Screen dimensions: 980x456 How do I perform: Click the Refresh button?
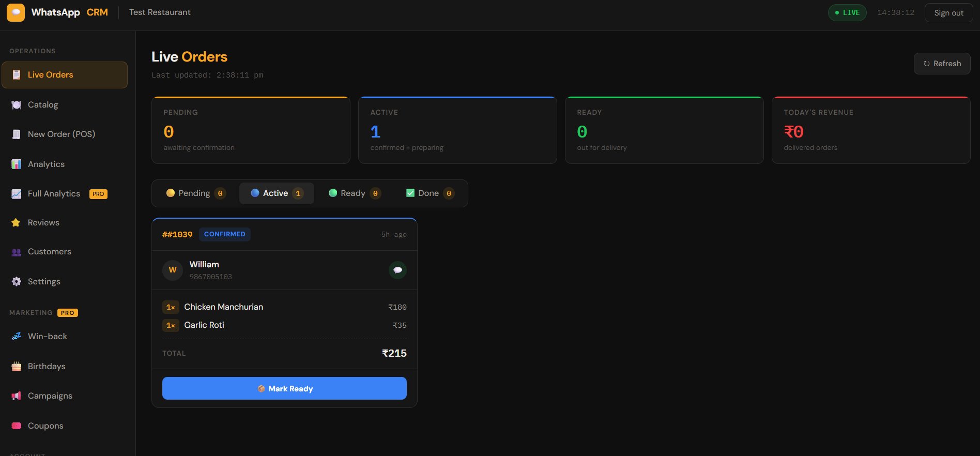[942, 64]
